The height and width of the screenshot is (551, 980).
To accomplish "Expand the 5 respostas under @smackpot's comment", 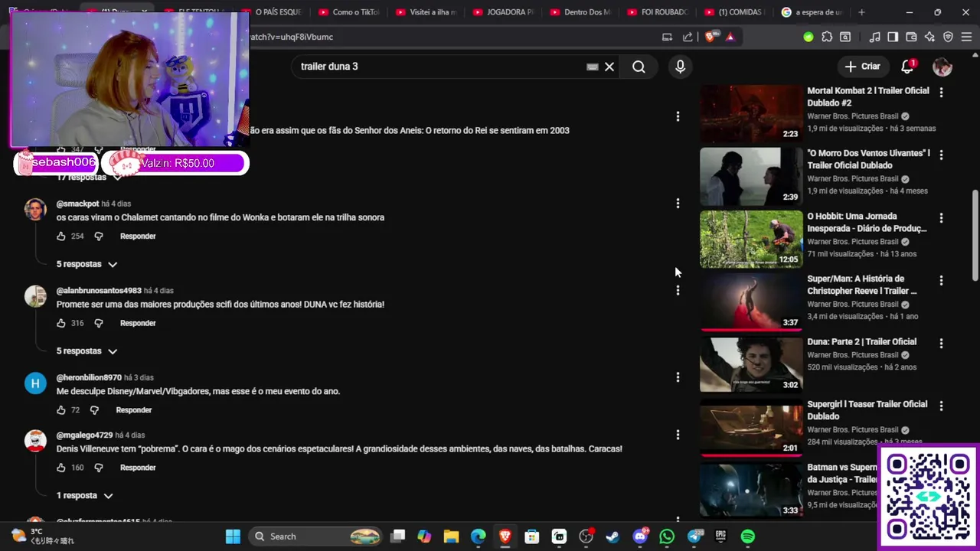I will click(x=87, y=264).
